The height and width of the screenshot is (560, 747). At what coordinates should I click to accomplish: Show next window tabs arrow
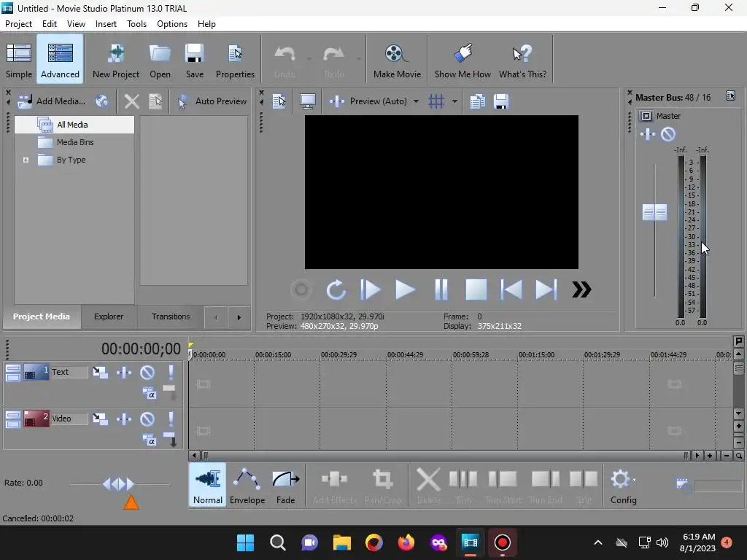coord(239,317)
